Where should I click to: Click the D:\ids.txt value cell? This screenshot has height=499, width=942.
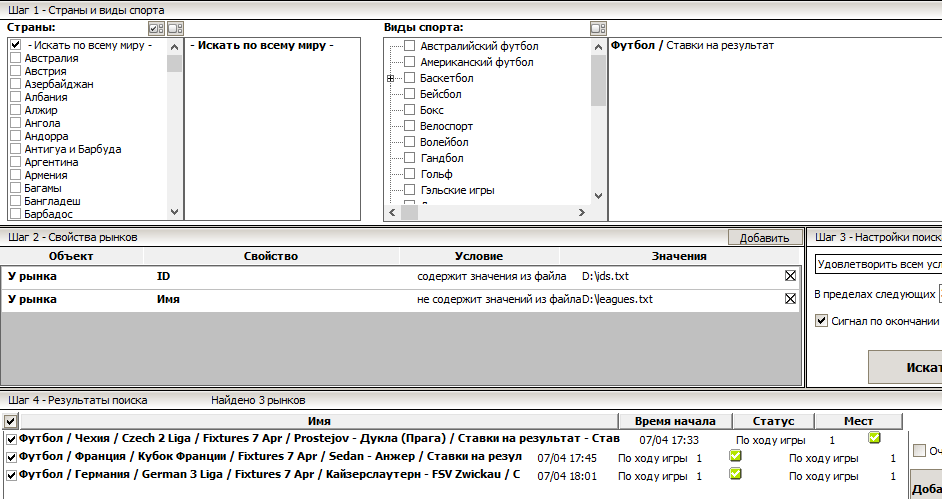pos(606,276)
